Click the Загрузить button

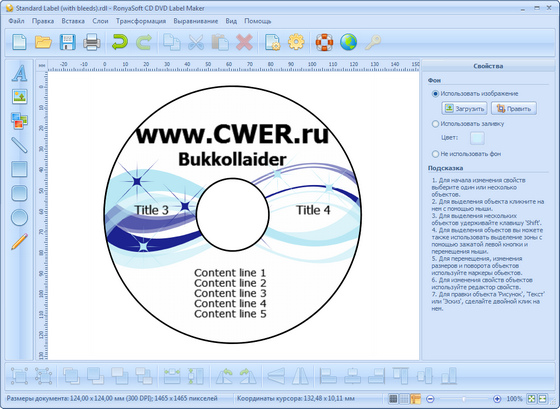tap(464, 109)
